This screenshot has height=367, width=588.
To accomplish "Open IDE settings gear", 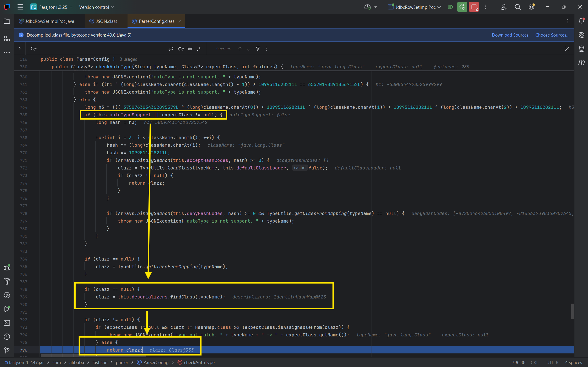I will point(531,7).
